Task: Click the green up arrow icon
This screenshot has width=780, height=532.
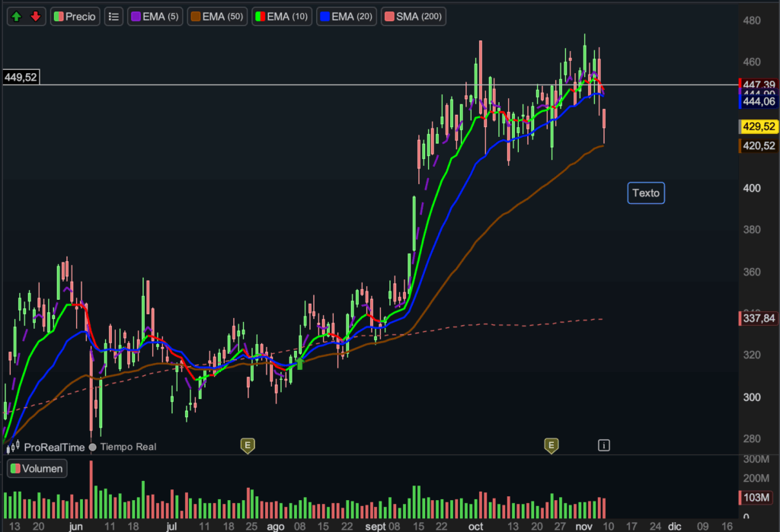Action: [17, 16]
